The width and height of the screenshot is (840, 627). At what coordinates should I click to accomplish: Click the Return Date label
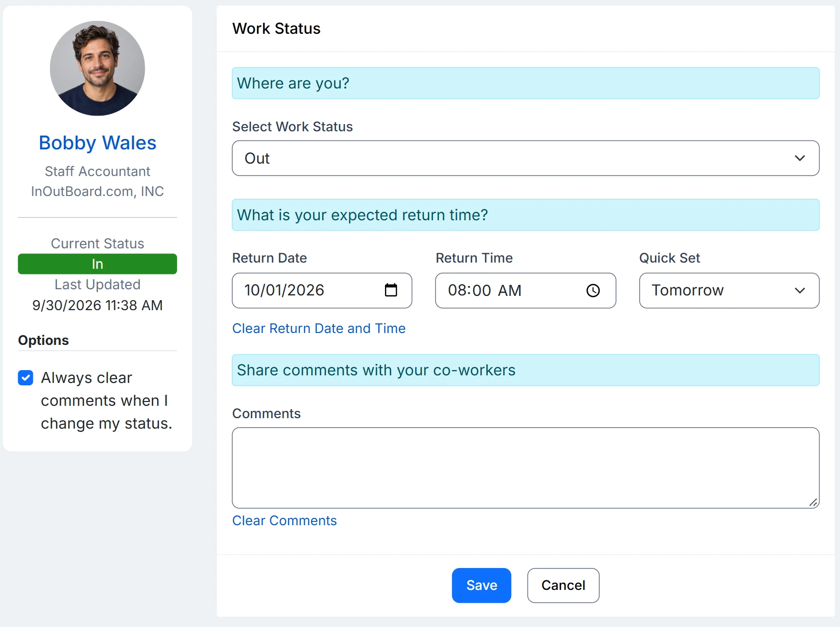tap(269, 258)
